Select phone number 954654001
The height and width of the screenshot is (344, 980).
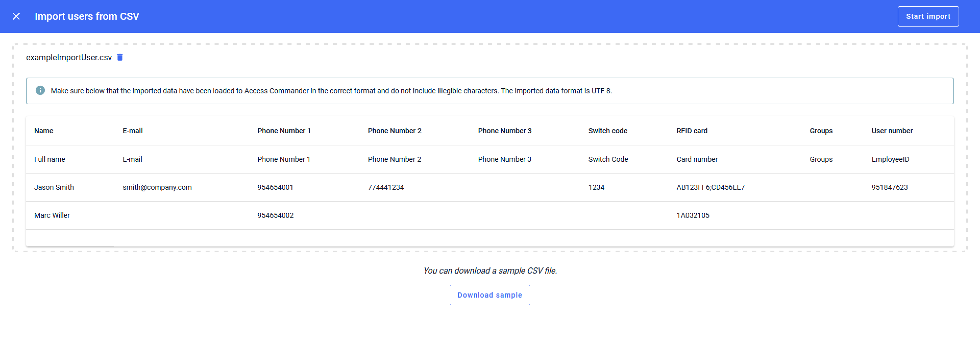[x=275, y=187]
